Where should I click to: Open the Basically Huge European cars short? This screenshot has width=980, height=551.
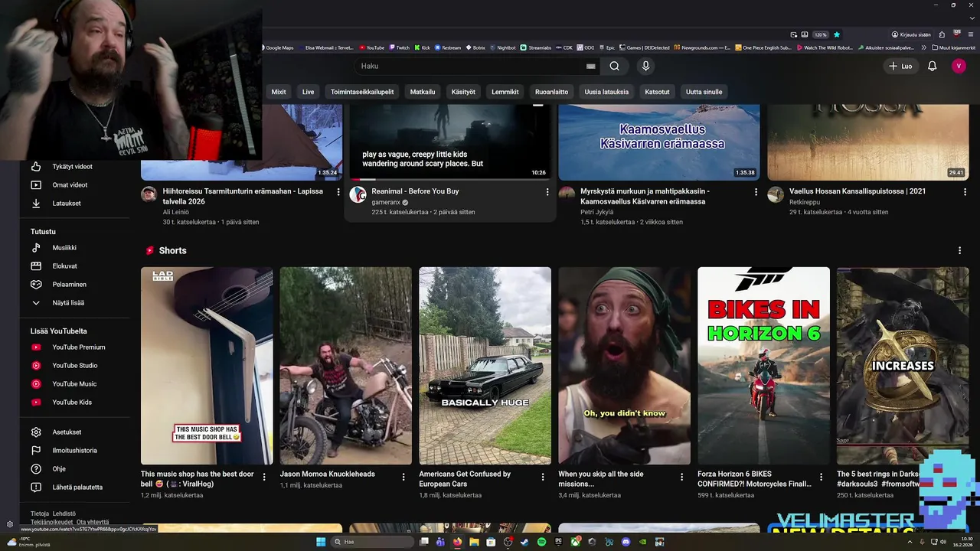coord(485,366)
